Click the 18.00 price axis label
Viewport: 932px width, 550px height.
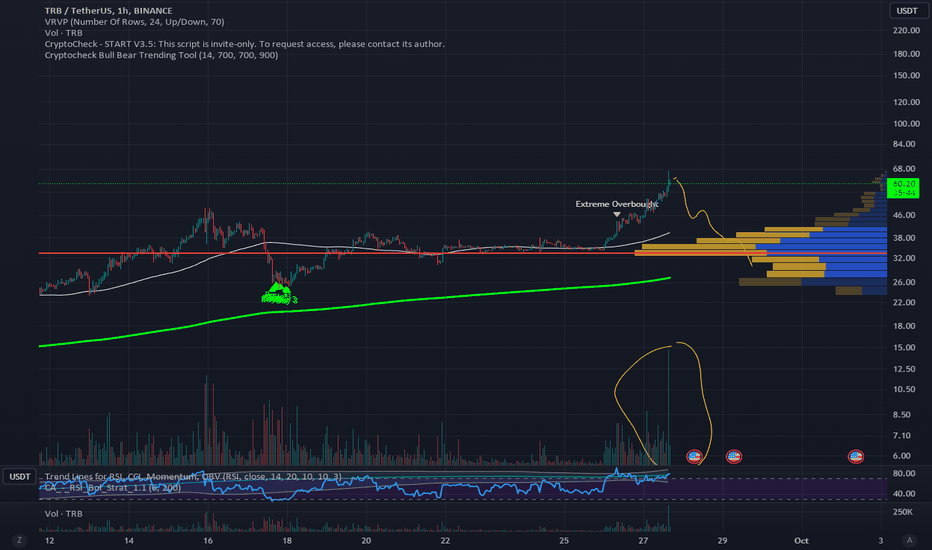(x=903, y=326)
